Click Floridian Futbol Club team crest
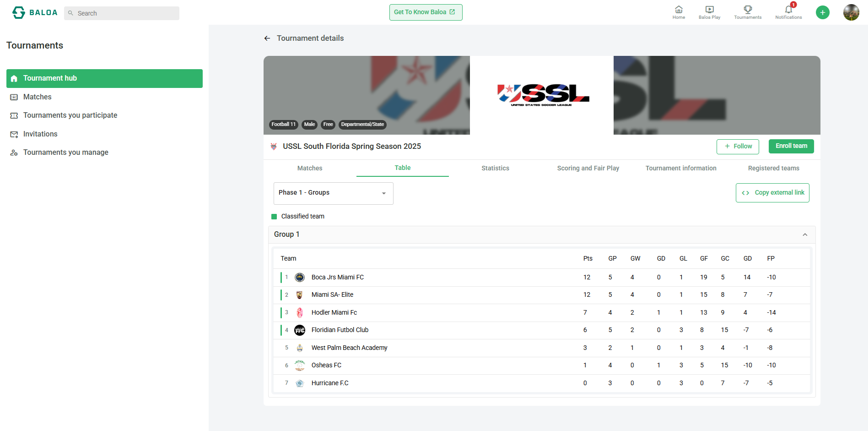The height and width of the screenshot is (431, 868). pos(300,330)
